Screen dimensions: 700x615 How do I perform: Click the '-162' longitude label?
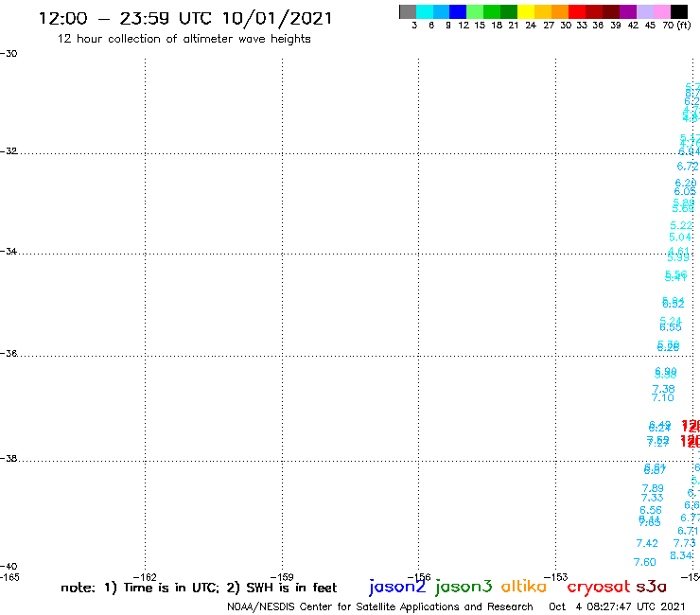145,577
